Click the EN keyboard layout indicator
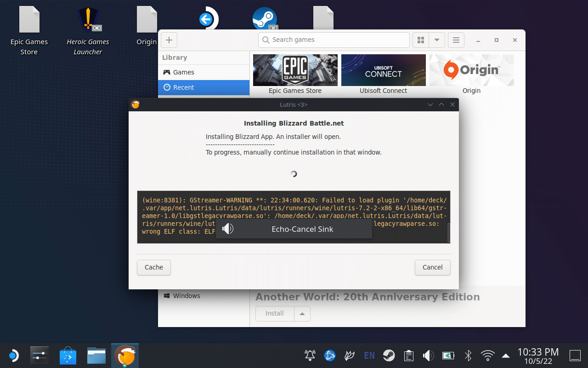Screen dimensions: 588x368 point(369,355)
